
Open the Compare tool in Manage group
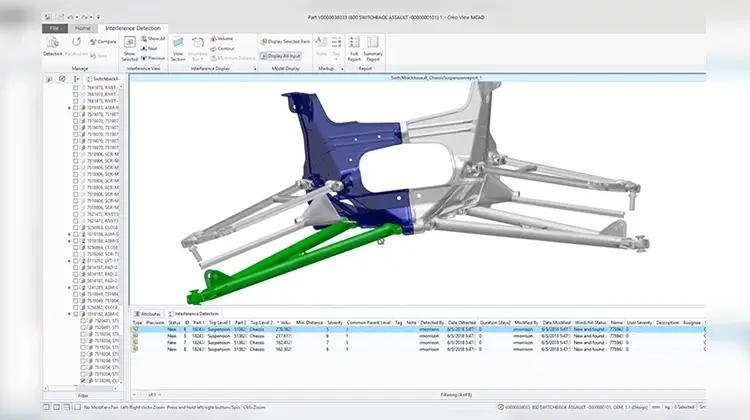pos(103,42)
